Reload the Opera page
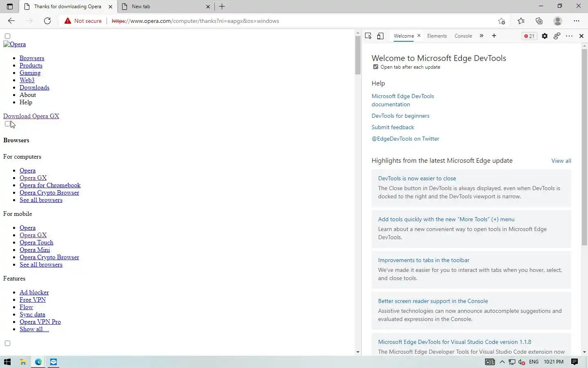 click(x=47, y=21)
